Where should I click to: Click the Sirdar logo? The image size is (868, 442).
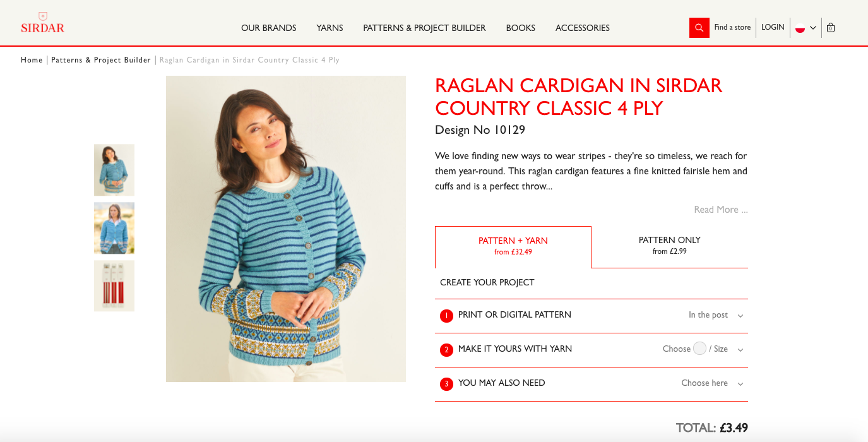coord(42,23)
